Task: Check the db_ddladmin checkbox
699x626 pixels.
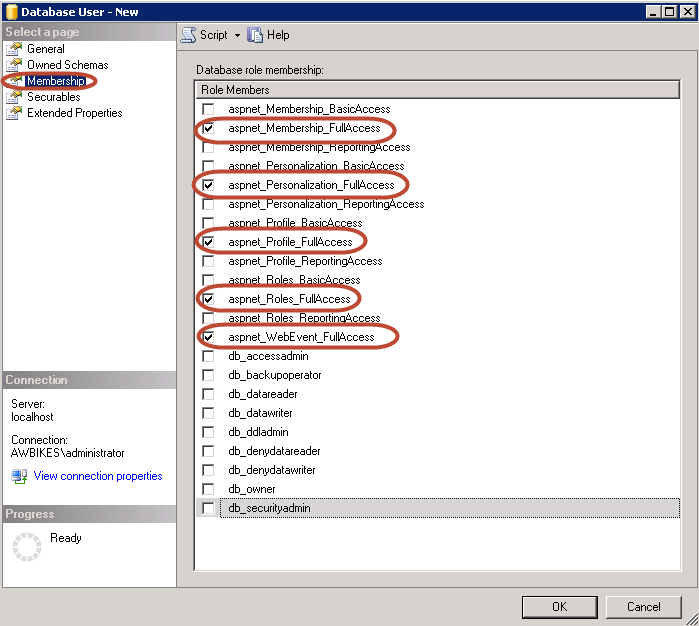Action: [x=208, y=432]
